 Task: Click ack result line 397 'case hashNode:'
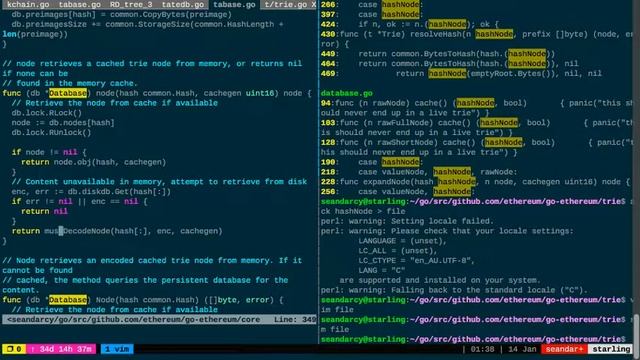tap(372, 15)
